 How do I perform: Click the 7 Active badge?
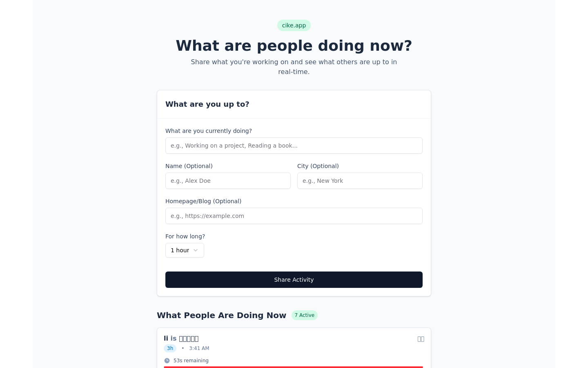point(305,315)
